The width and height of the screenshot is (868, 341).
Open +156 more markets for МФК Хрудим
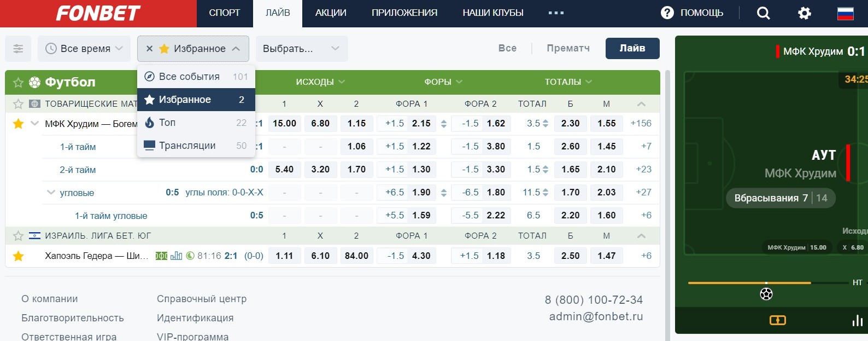pyautogui.click(x=641, y=124)
